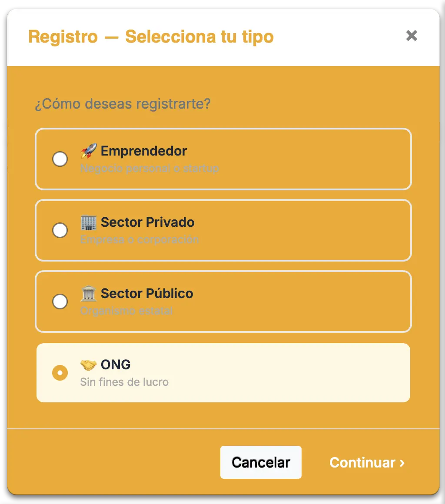Click the Sector Privado option title
The width and height of the screenshot is (445, 504).
[x=148, y=222]
